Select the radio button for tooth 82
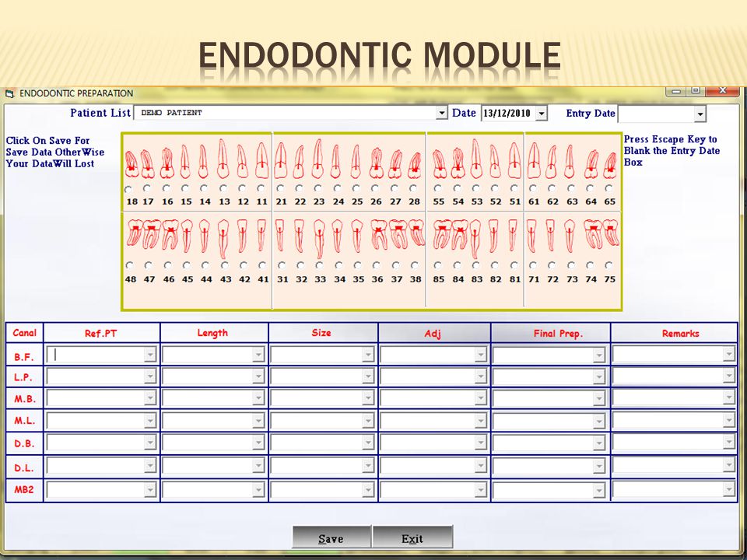747x560 pixels. pyautogui.click(x=495, y=265)
